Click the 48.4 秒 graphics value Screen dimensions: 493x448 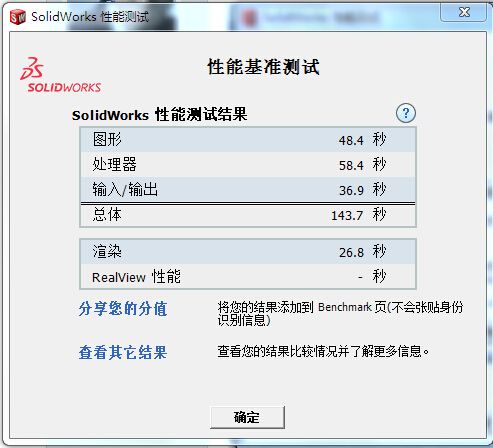tap(362, 140)
